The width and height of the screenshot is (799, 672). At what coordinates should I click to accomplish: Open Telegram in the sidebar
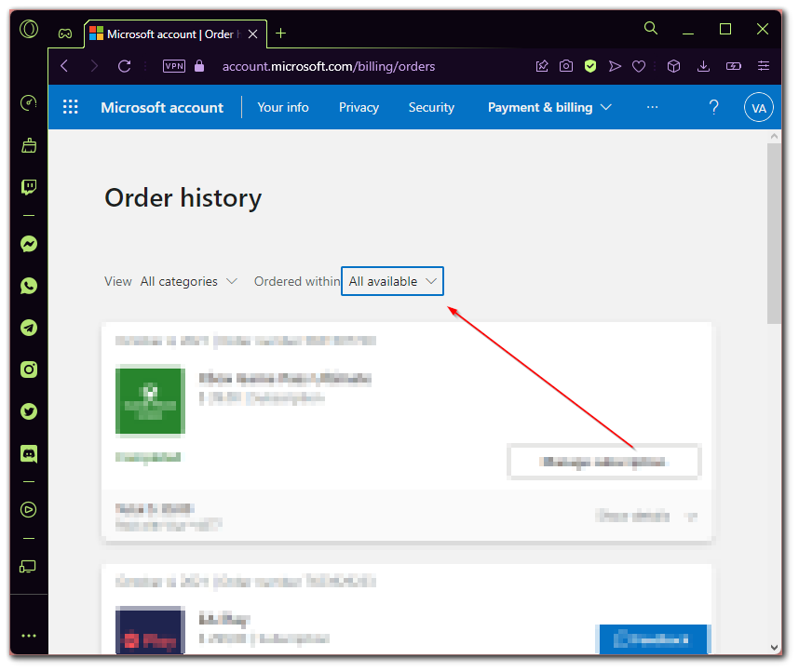coord(29,328)
